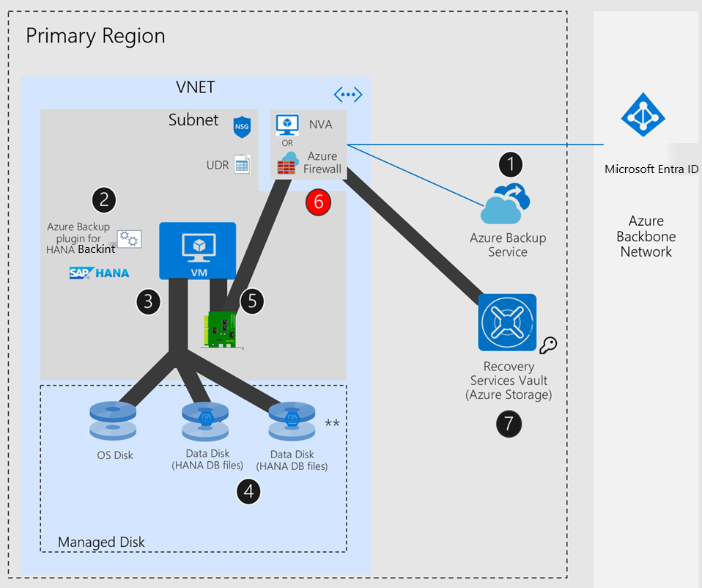The width and height of the screenshot is (702, 588).
Task: Click the step 1 numbered badge
Action: (510, 165)
